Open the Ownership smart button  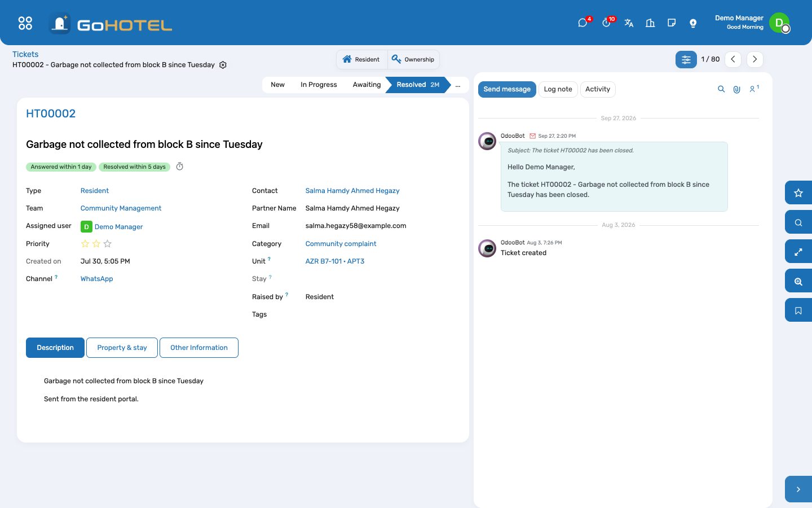[413, 59]
